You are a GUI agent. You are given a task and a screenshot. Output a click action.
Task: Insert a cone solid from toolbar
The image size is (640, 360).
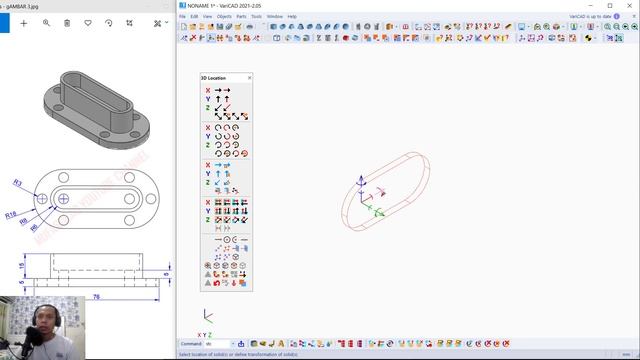pyautogui.click(x=291, y=27)
